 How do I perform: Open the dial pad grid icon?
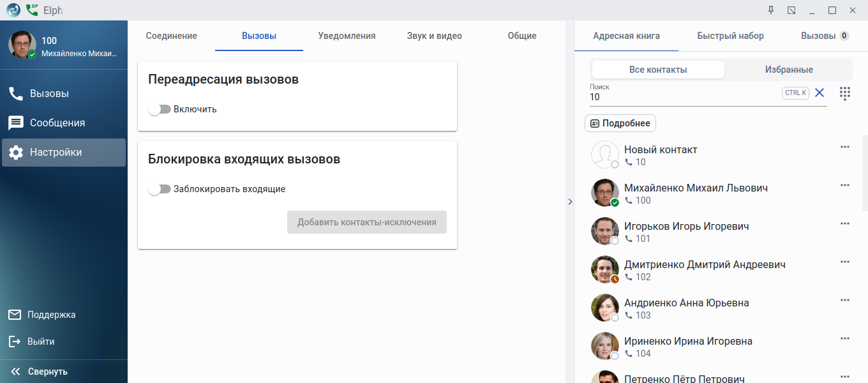pos(845,93)
